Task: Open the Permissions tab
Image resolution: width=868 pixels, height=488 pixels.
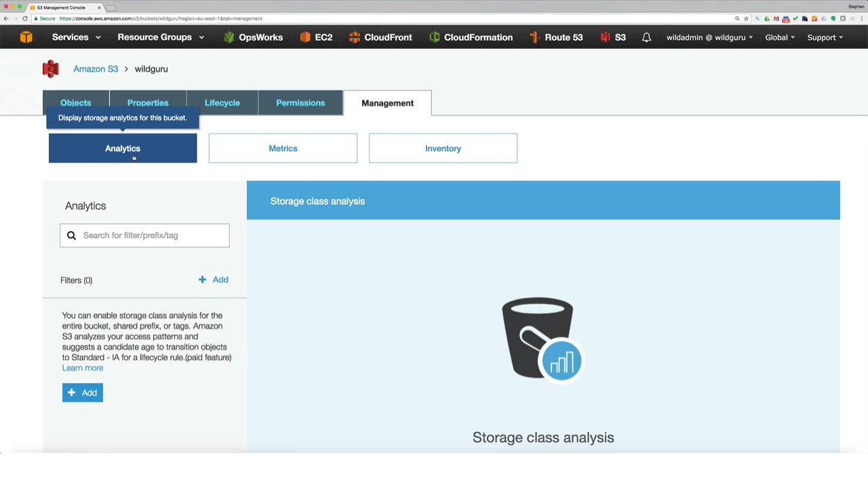Action: point(300,103)
